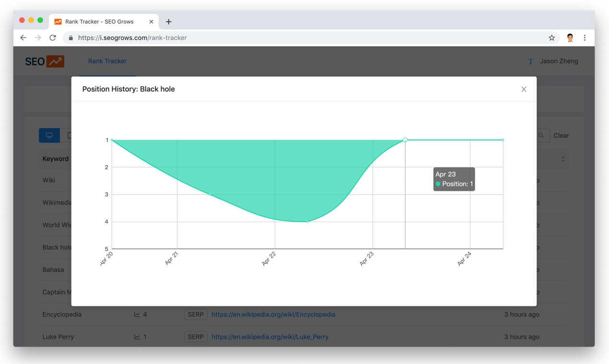Open the position chart icon for Encyclopedia
609x364 pixels.
[137, 315]
